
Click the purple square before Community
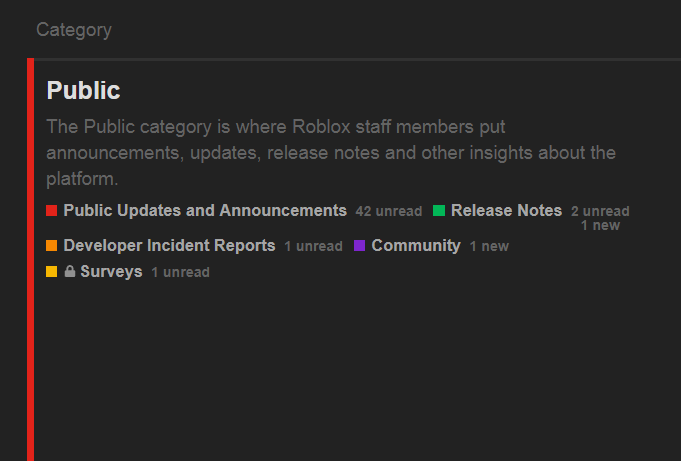tap(360, 246)
